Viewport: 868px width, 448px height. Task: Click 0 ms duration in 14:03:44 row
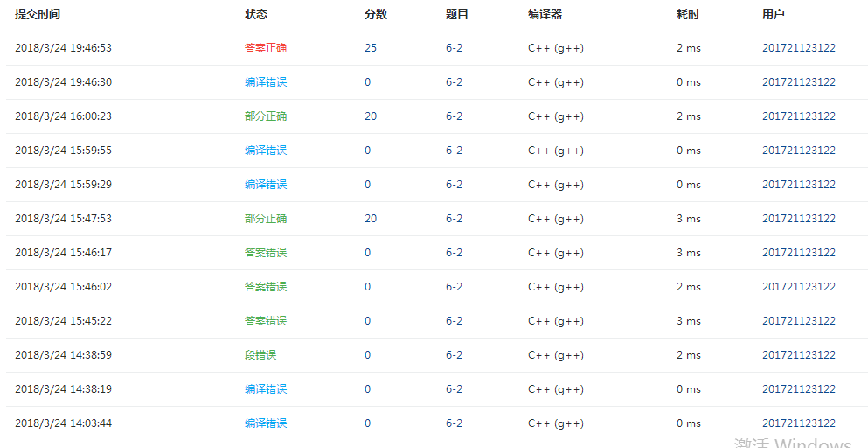pos(689,423)
